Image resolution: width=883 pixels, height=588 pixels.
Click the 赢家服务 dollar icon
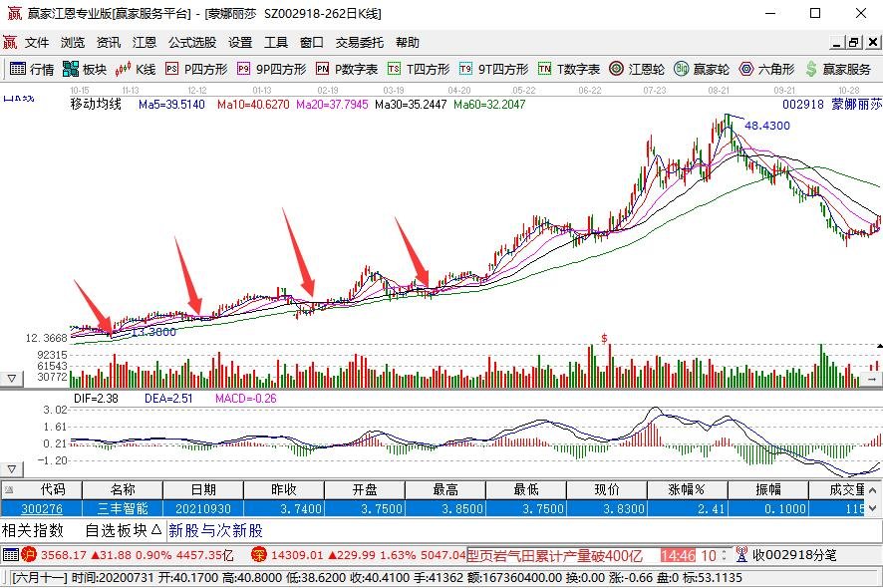[811, 70]
